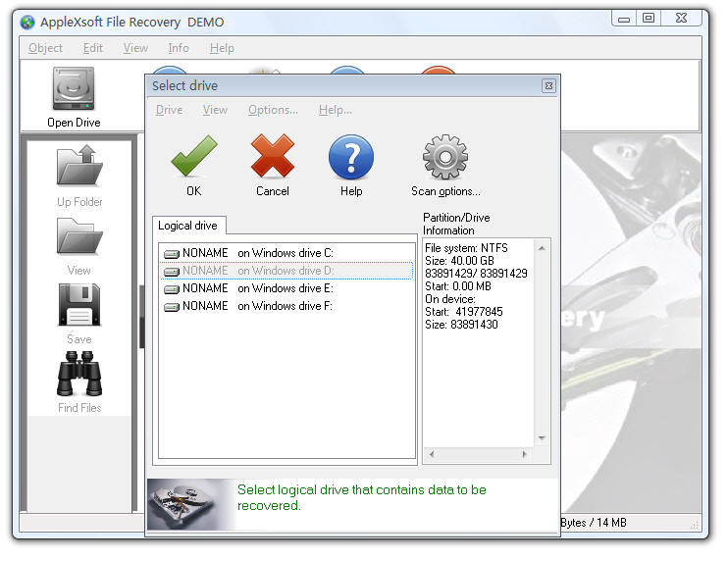This screenshot has width=728, height=561.
Task: Maximize the AppleXsoft File Recovery window
Action: point(649,18)
